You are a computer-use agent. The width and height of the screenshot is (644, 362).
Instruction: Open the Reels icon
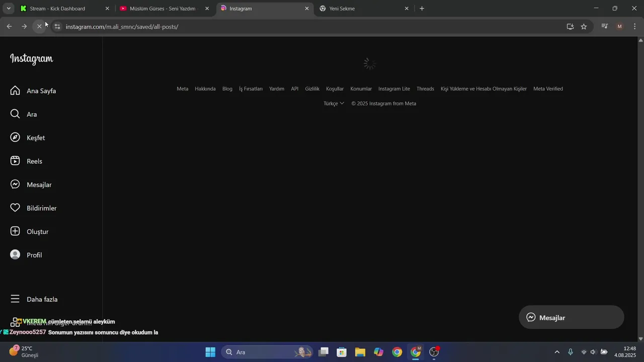pyautogui.click(x=15, y=161)
